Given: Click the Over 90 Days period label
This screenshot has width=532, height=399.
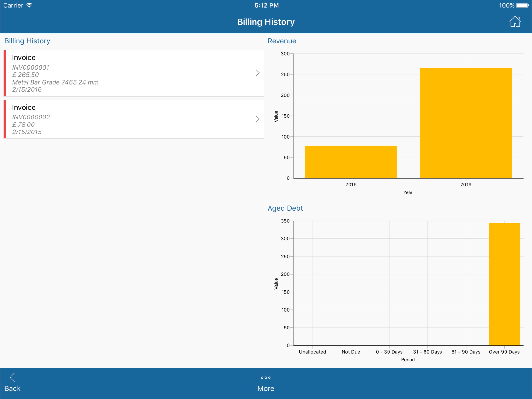Looking at the screenshot, I should click(504, 352).
